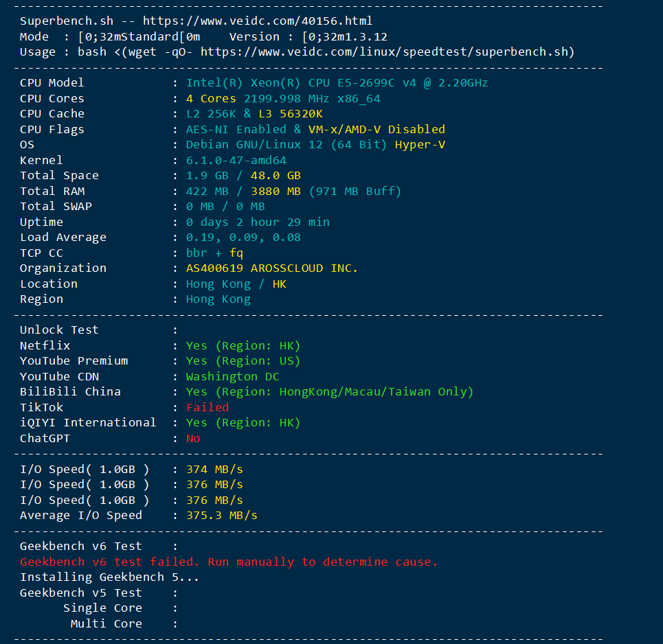Click the red TikTok Failed result
Screen dimensions: 663x644
pyautogui.click(x=207, y=407)
